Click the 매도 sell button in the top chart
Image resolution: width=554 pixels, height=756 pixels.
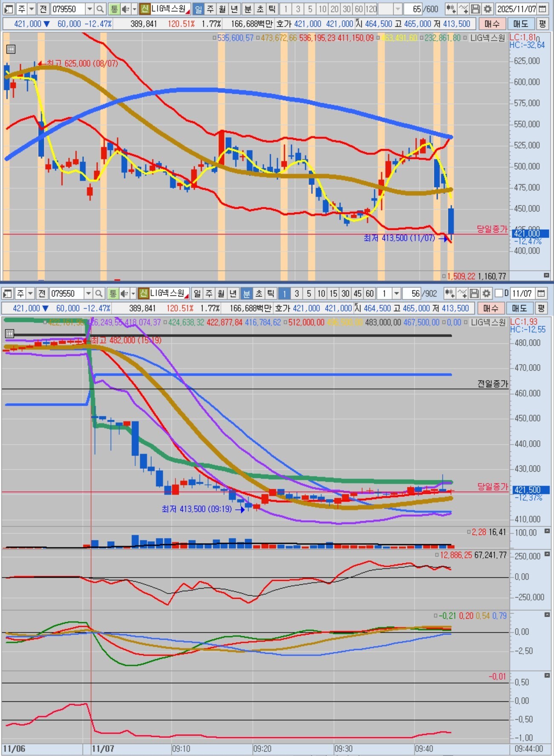pos(520,24)
